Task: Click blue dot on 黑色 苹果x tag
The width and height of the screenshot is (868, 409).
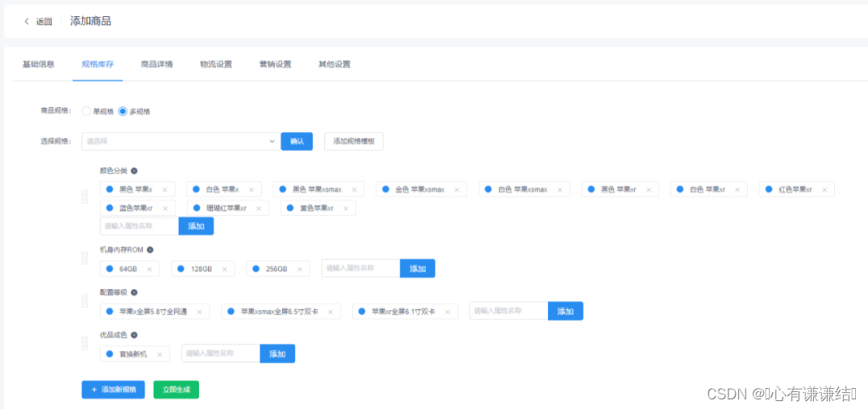Action: pyautogui.click(x=110, y=189)
